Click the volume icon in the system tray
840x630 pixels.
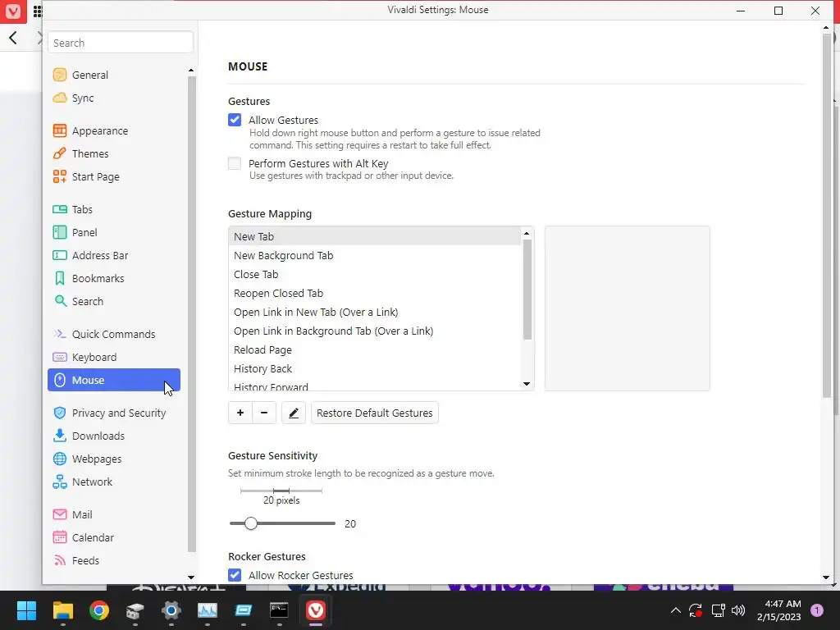(x=738, y=610)
